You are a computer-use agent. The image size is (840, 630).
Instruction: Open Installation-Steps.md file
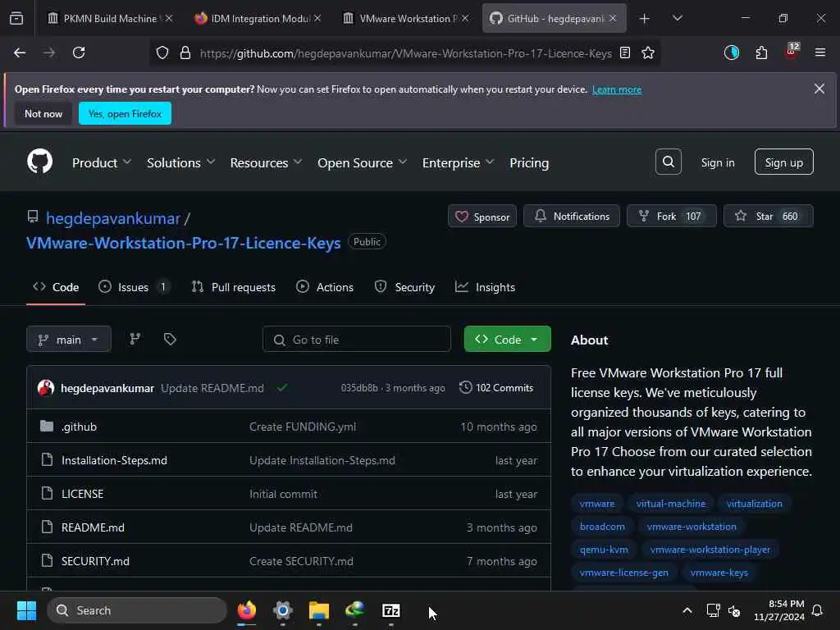[x=114, y=460]
